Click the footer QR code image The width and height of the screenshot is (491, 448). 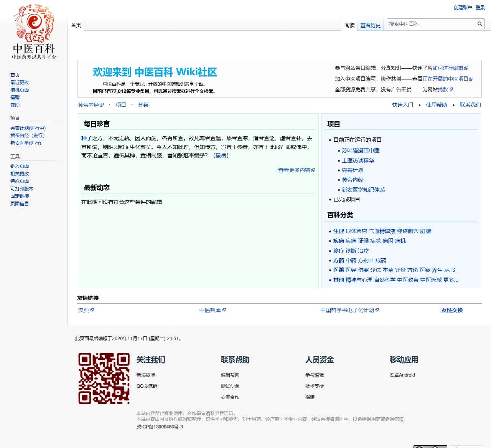click(104, 378)
